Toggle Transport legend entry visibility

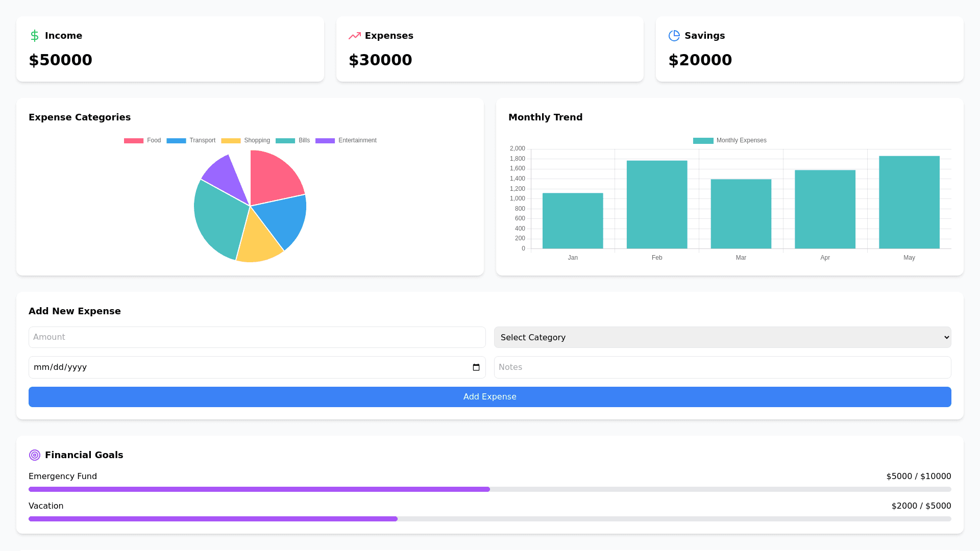(x=191, y=140)
